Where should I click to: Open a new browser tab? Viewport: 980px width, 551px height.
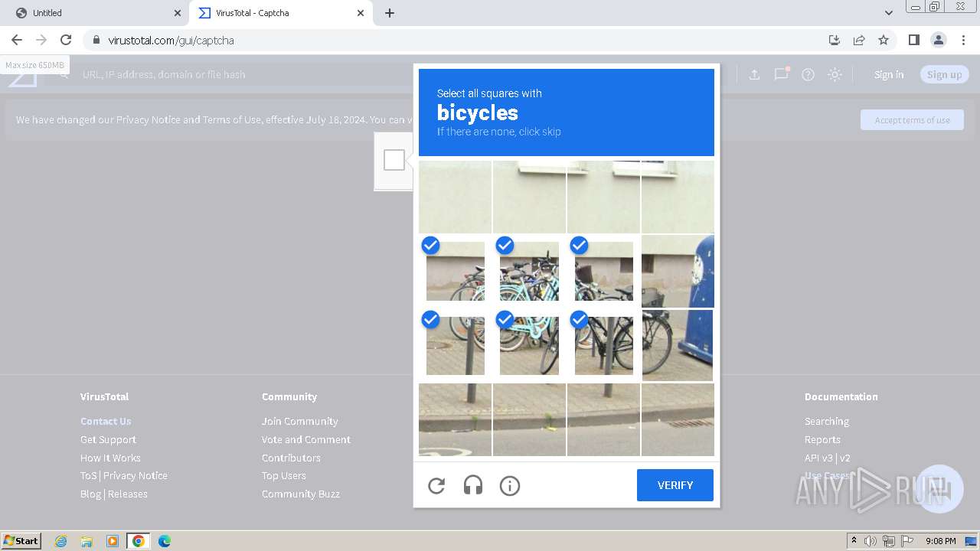[390, 13]
